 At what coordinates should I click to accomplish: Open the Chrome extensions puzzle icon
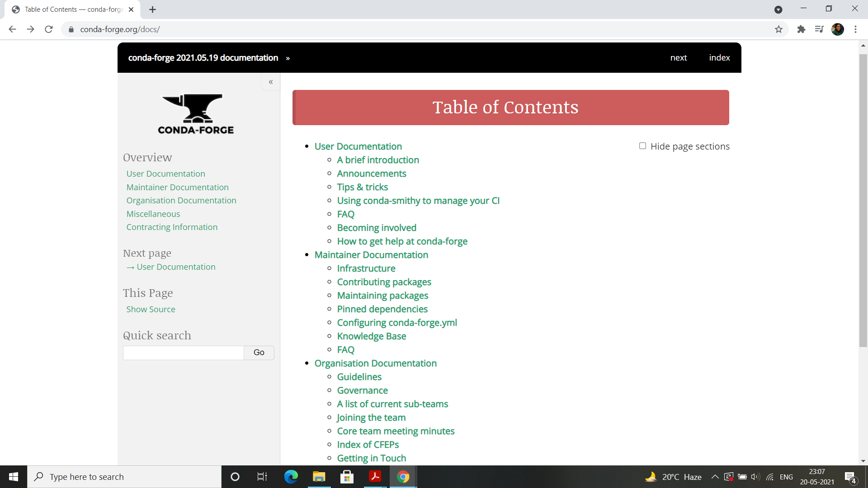(x=801, y=29)
